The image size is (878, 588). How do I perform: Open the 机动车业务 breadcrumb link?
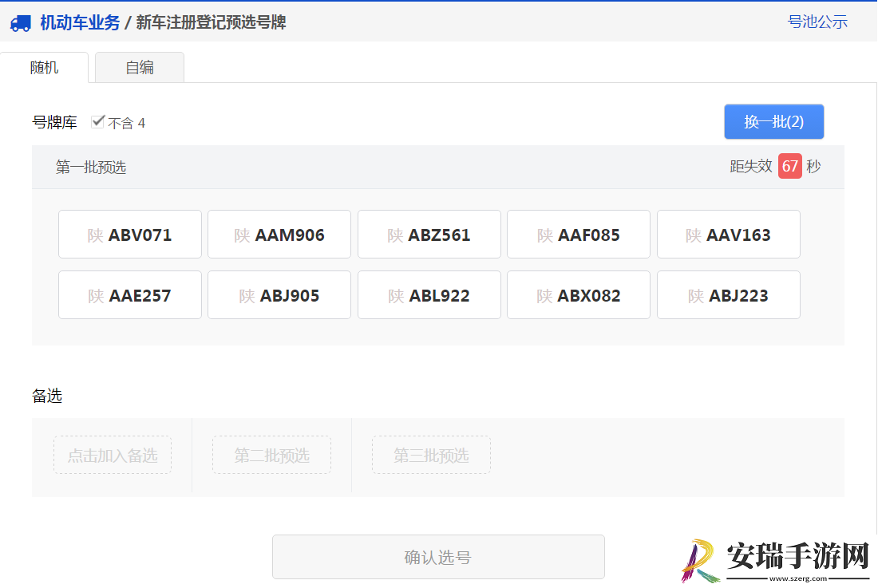pyautogui.click(x=80, y=23)
